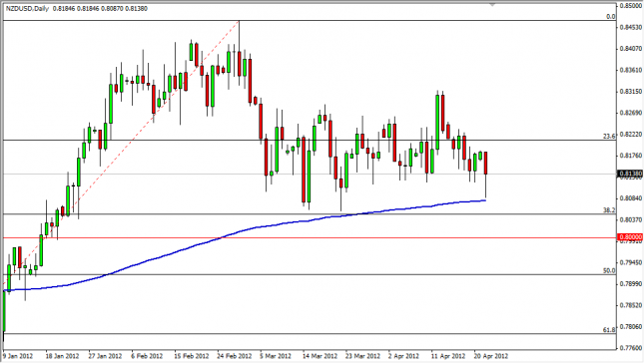Click the 0.81760 price axis label

[631, 156]
